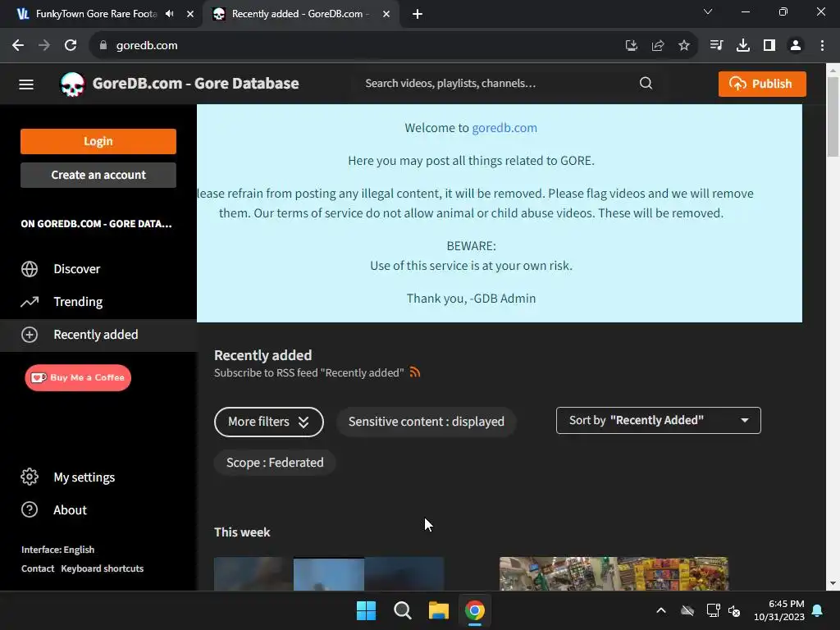Click the Trending arrow icon
This screenshot has height=630, width=840.
[30, 302]
